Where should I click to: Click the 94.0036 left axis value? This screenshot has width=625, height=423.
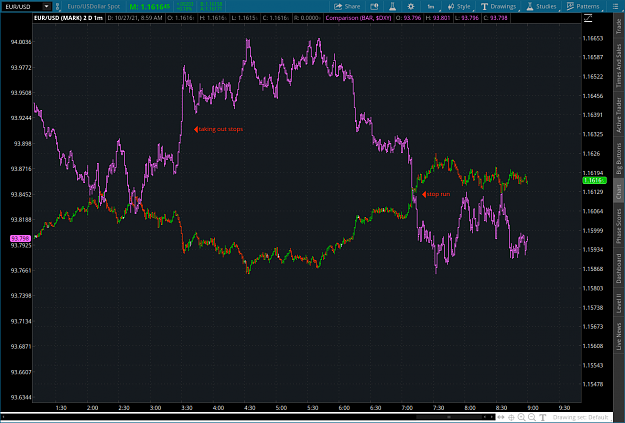click(21, 42)
